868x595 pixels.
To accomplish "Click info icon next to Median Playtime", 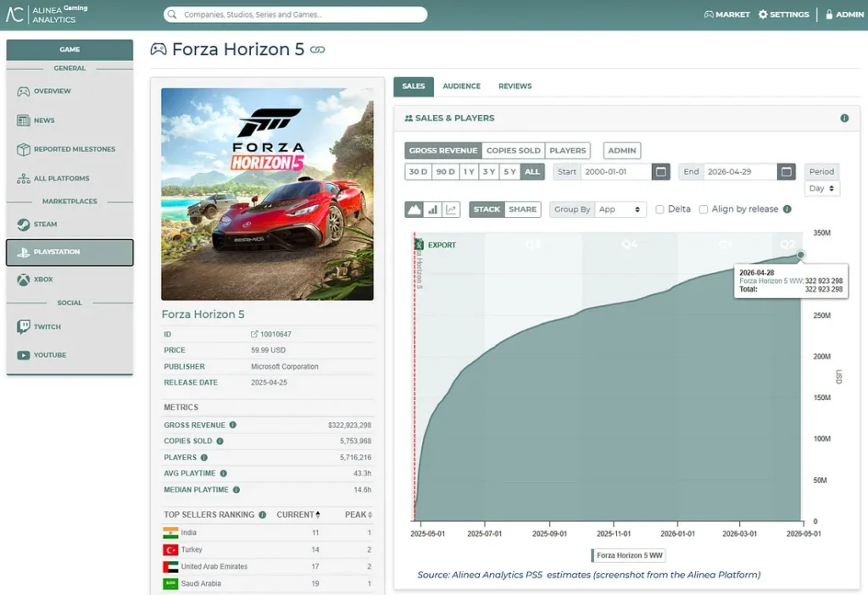I will (x=236, y=490).
